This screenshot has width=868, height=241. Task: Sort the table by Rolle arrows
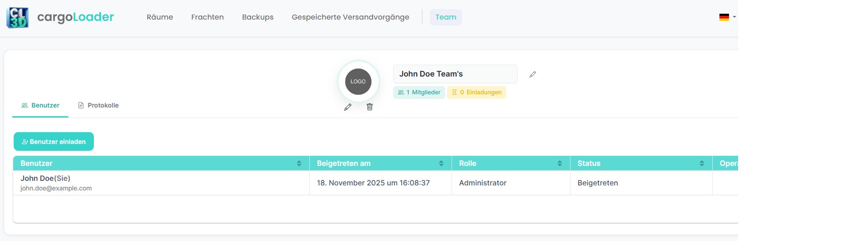point(560,164)
